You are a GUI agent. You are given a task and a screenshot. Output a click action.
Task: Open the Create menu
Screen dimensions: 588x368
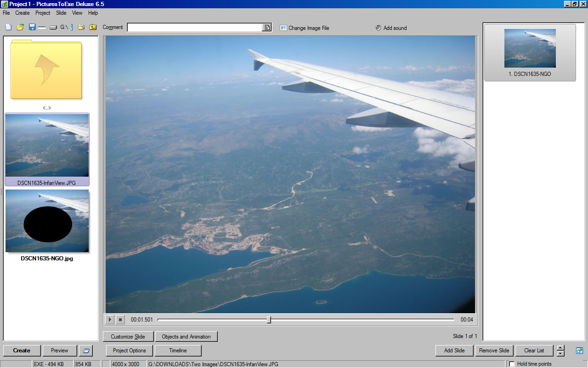[23, 13]
